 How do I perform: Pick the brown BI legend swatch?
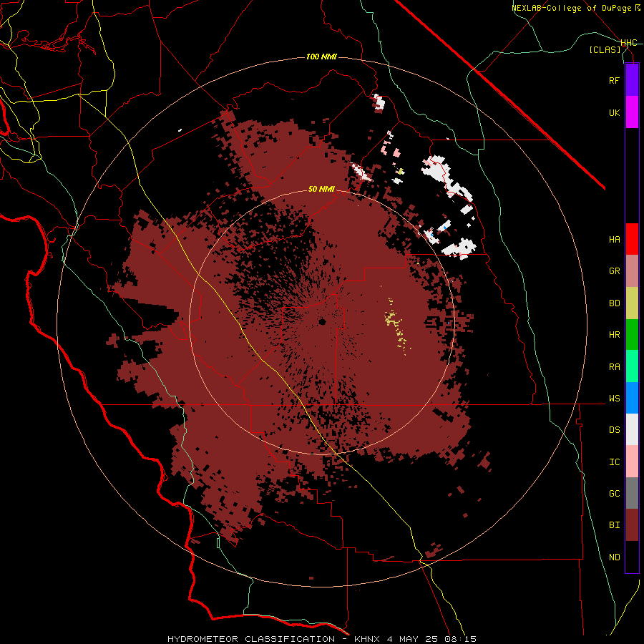coord(632,525)
